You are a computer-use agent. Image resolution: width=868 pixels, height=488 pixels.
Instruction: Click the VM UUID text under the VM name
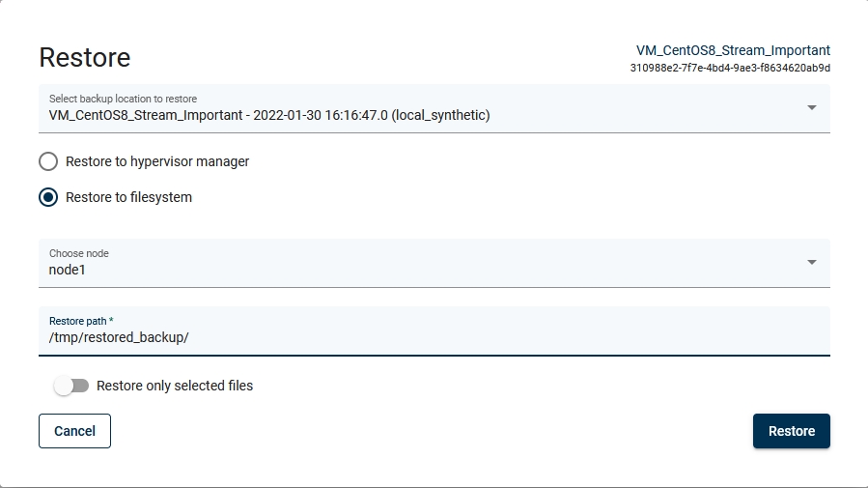coord(730,69)
